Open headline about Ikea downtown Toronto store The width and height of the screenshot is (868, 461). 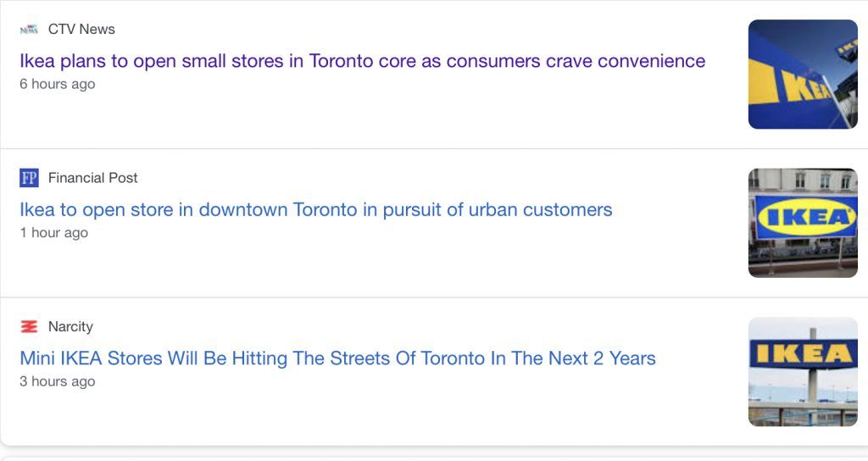(x=316, y=210)
